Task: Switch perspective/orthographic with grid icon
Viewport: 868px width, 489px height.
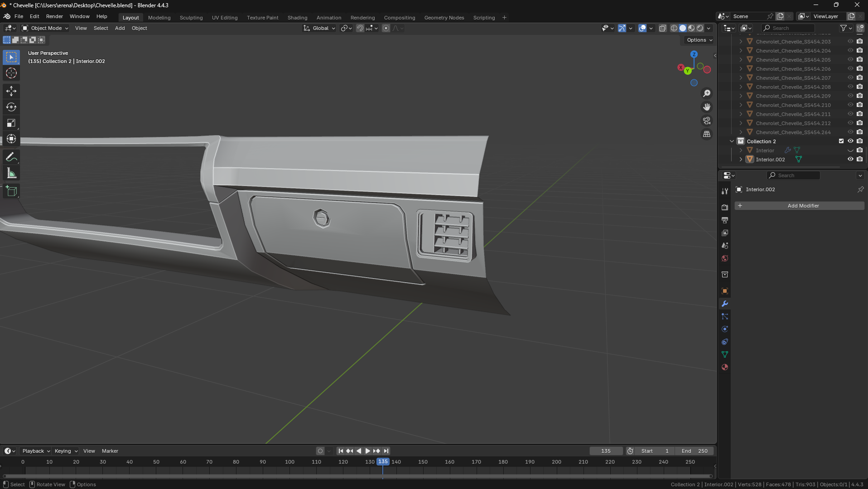Action: coord(707,134)
